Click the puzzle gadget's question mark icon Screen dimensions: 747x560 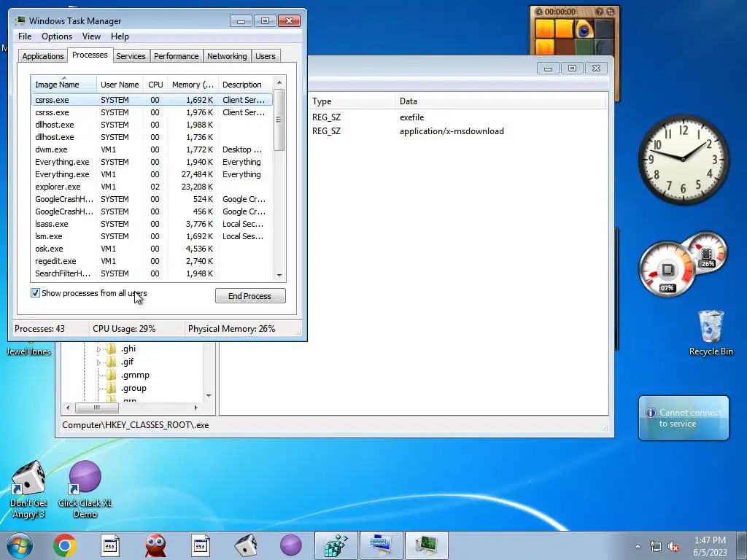click(600, 12)
